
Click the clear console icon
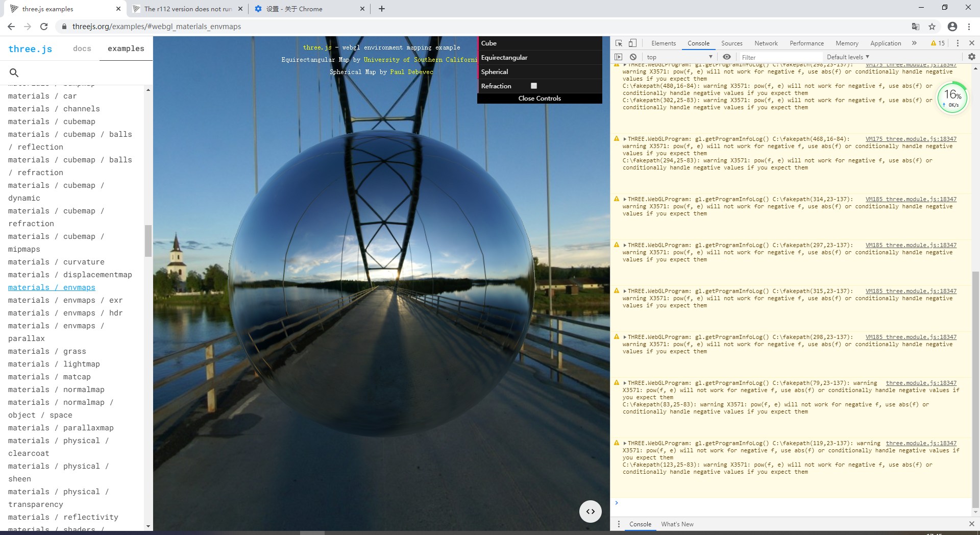coord(633,57)
